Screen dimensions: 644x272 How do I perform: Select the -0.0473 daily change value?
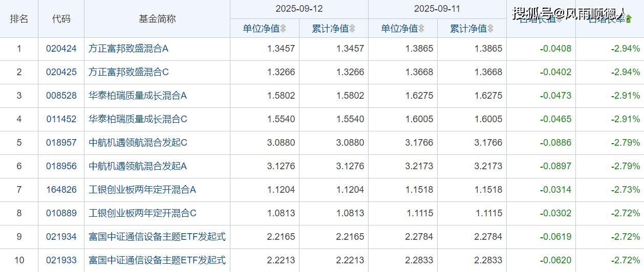point(555,96)
